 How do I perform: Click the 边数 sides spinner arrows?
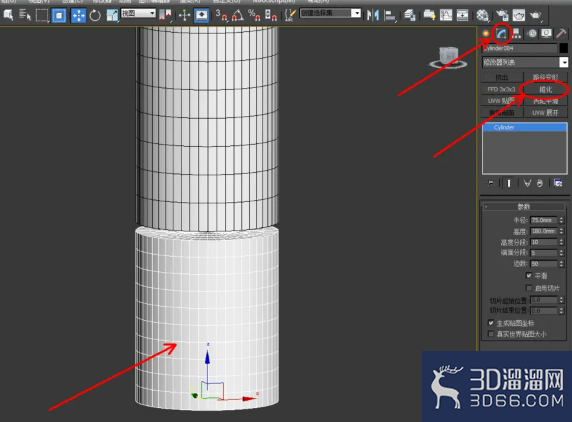click(x=561, y=263)
